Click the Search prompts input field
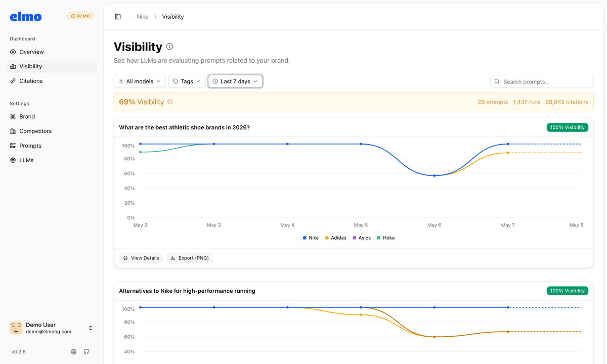This screenshot has width=607, height=364. coord(542,81)
